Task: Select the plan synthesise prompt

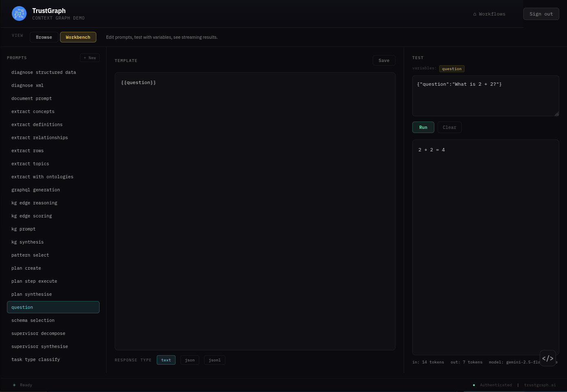Action: 53,294
